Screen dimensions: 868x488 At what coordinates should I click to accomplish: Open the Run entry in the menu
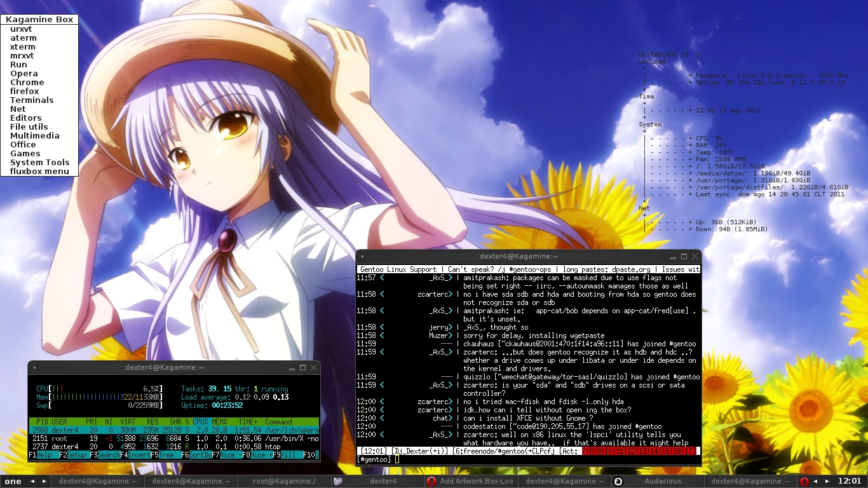(x=39, y=65)
